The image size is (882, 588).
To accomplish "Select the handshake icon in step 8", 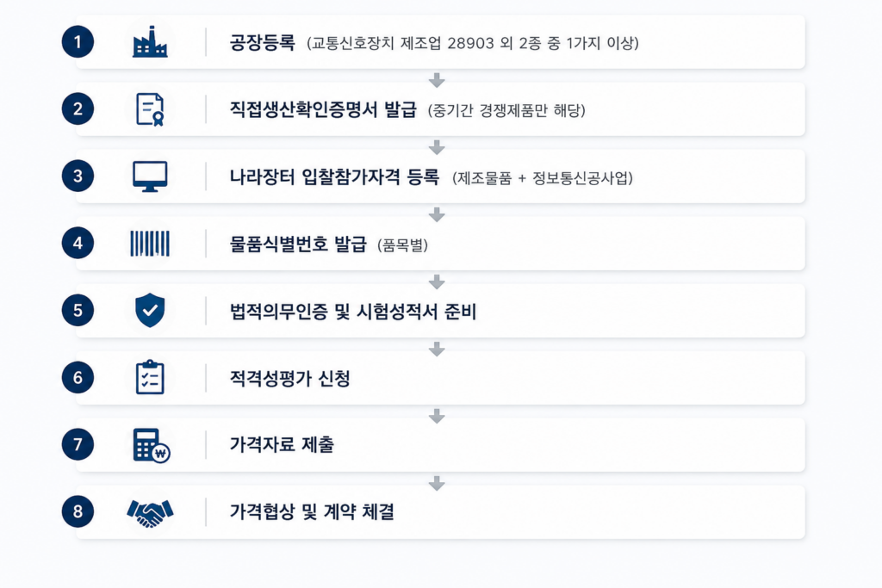I will [x=150, y=513].
